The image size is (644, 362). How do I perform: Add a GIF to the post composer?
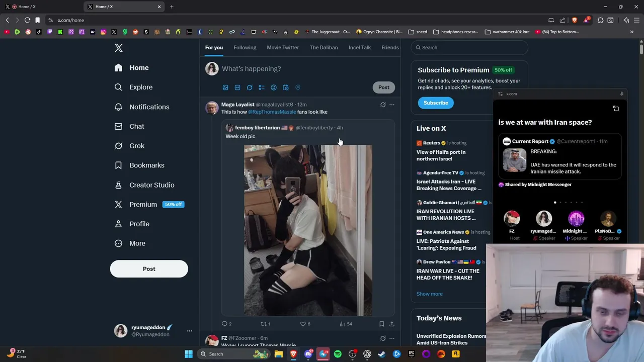237,87
